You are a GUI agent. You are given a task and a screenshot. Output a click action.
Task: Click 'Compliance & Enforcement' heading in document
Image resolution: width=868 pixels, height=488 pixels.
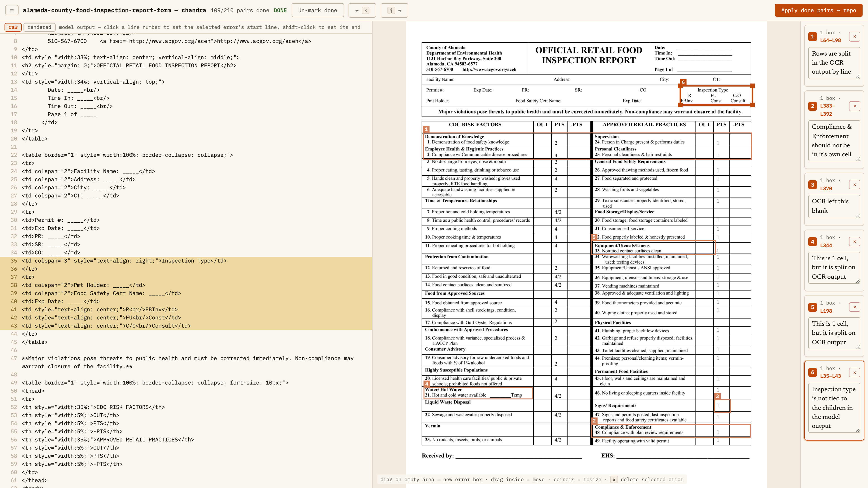[623, 427]
